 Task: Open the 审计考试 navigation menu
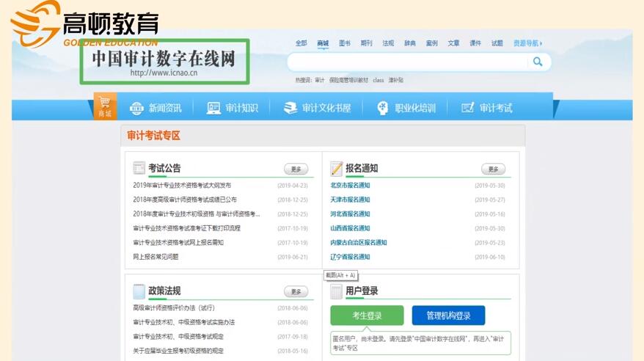(496, 108)
